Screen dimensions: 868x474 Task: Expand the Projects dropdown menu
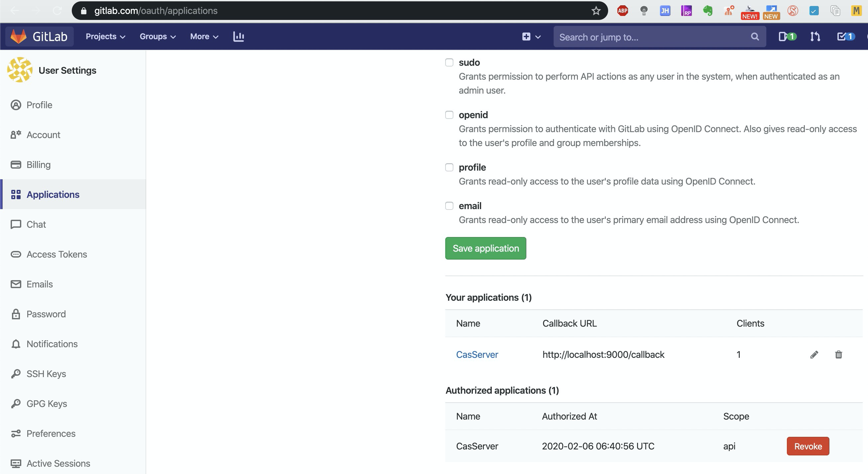point(105,37)
